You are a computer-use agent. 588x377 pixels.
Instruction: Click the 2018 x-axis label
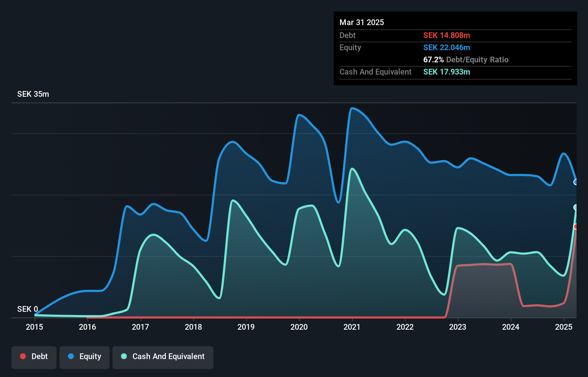tap(193, 327)
